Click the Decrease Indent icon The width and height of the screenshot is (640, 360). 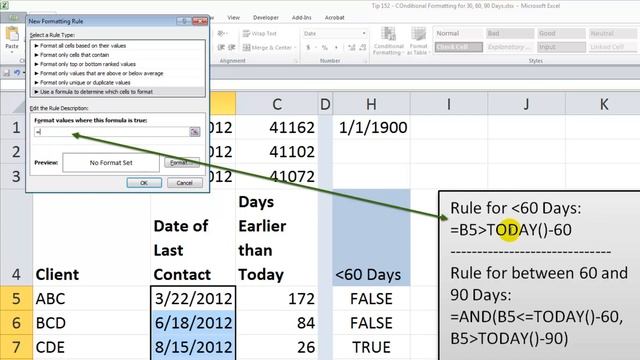click(x=221, y=47)
